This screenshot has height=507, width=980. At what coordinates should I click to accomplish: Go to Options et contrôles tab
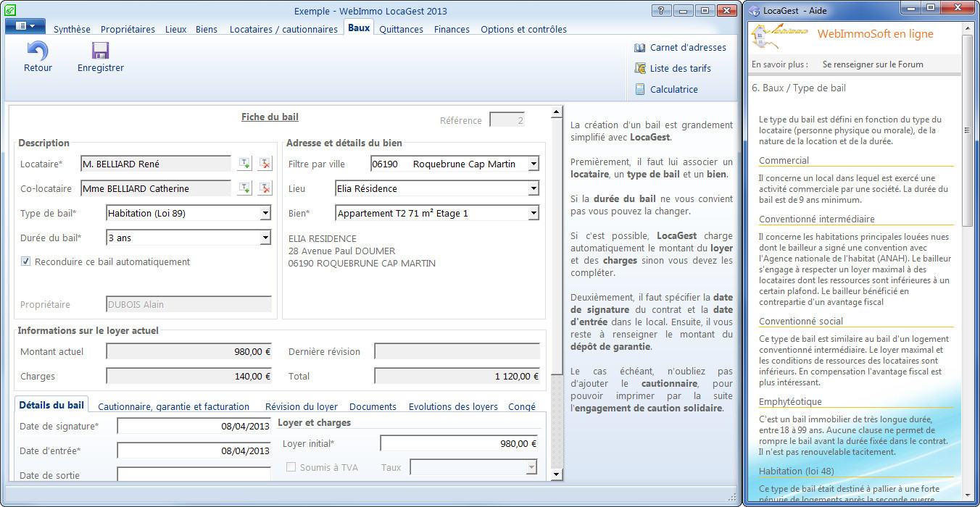523,30
